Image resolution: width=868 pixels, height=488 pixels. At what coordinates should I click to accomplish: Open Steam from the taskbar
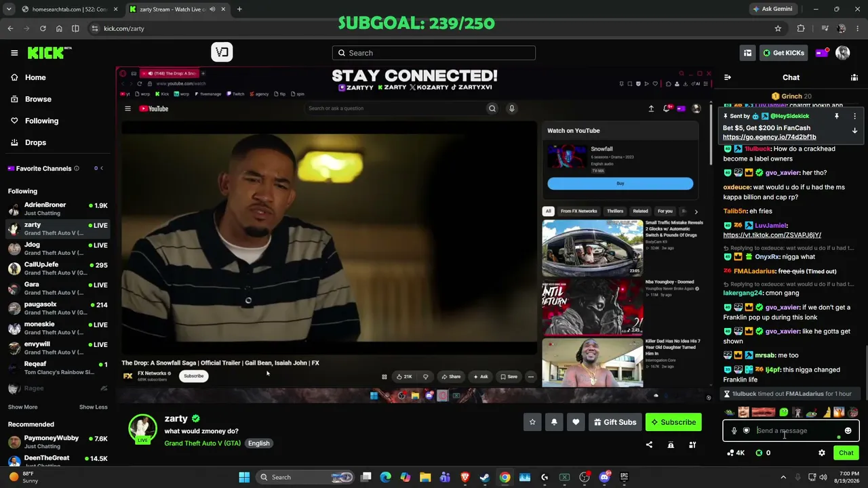pos(485,477)
